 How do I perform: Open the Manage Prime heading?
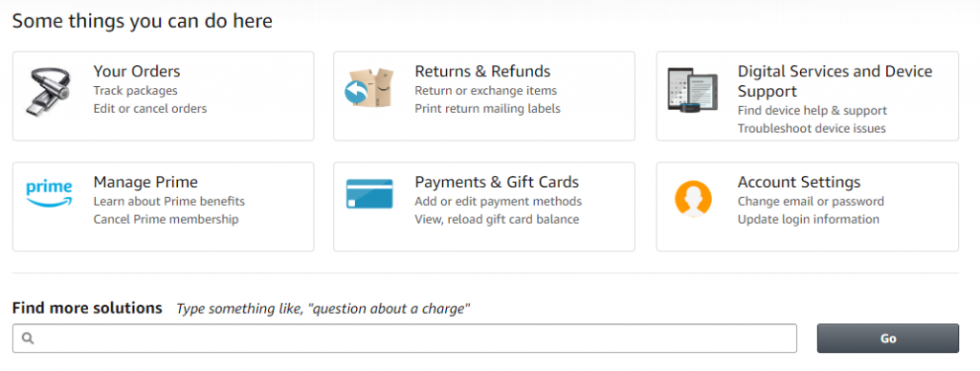coord(145,183)
